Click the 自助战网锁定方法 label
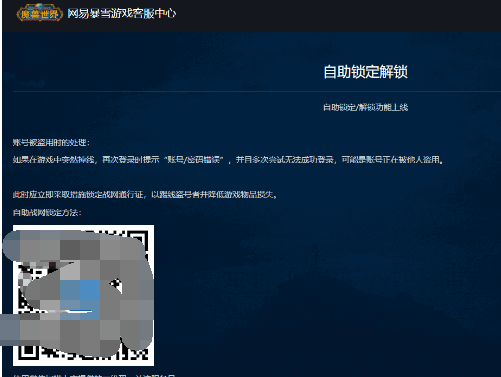Image resolution: width=501 pixels, height=377 pixels. point(47,212)
